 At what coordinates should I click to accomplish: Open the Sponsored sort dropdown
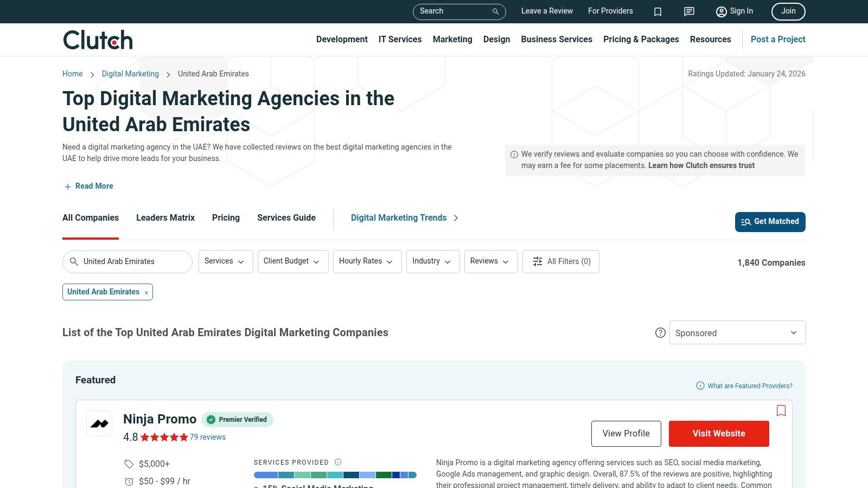coord(737,332)
